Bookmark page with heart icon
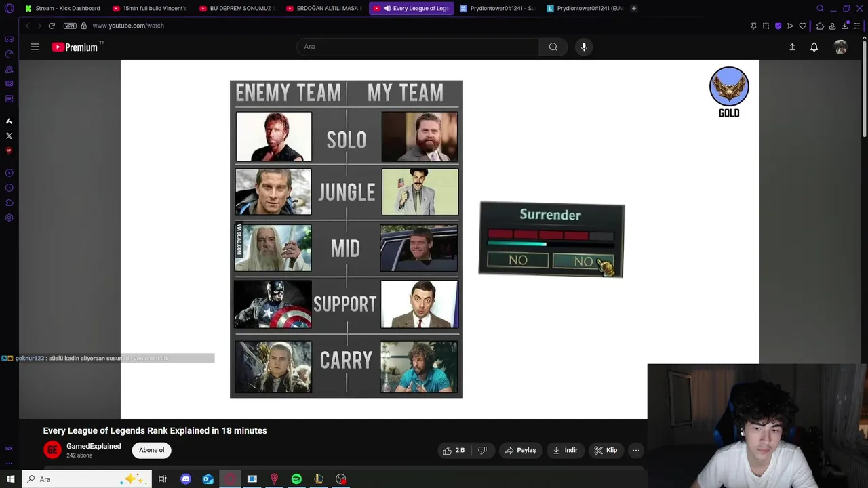Viewport: 868px width, 488px height. [x=802, y=26]
